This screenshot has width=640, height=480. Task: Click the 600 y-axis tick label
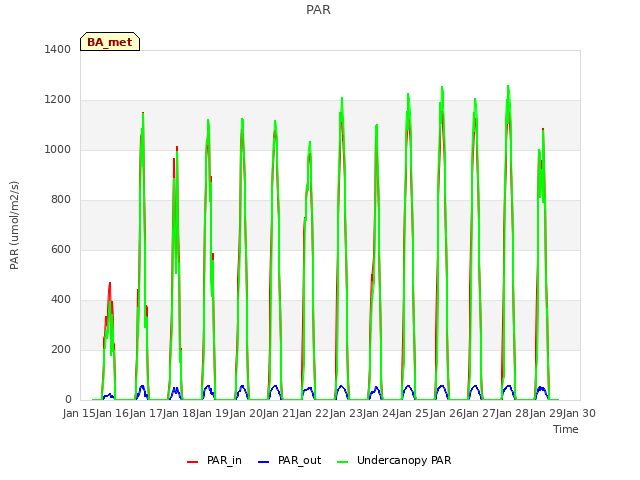point(61,249)
